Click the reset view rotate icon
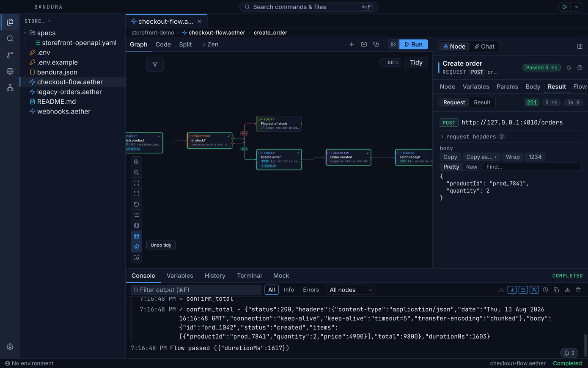This screenshot has width=588, height=368. (x=136, y=204)
